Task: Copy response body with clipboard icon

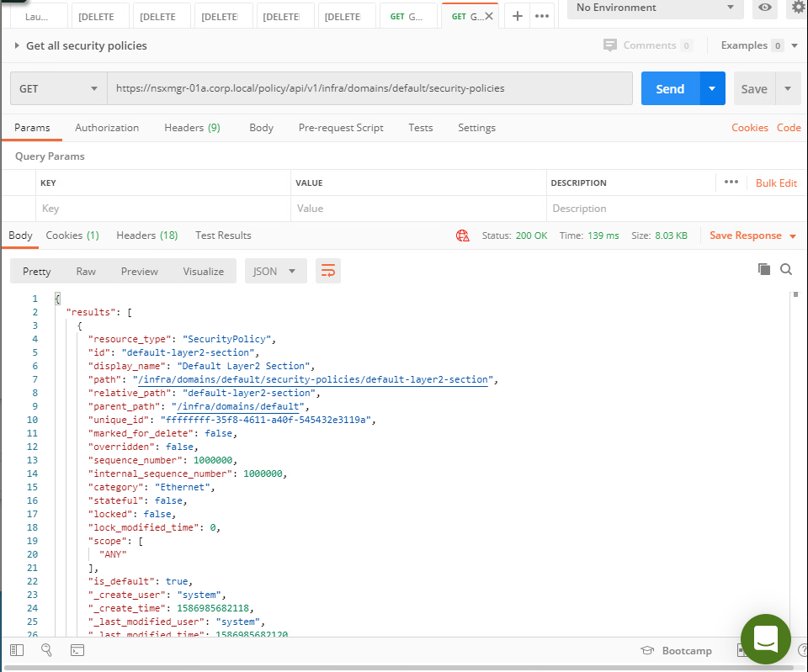Action: click(764, 269)
